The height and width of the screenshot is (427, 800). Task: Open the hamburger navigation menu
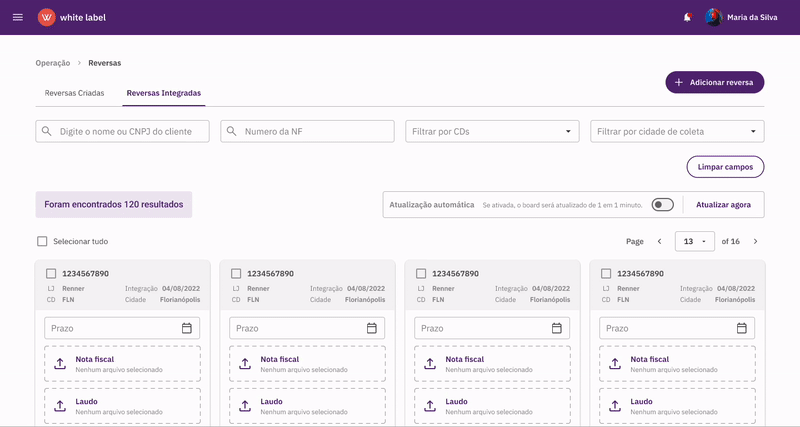point(18,17)
